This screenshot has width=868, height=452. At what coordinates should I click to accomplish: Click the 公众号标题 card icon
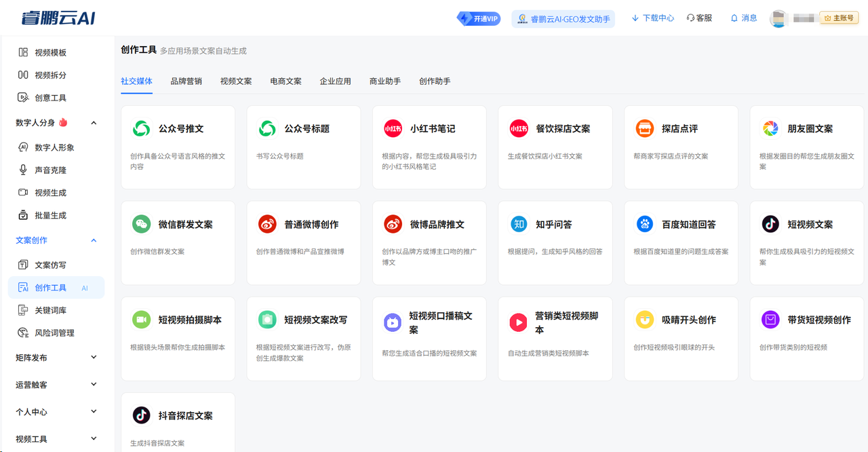click(267, 128)
